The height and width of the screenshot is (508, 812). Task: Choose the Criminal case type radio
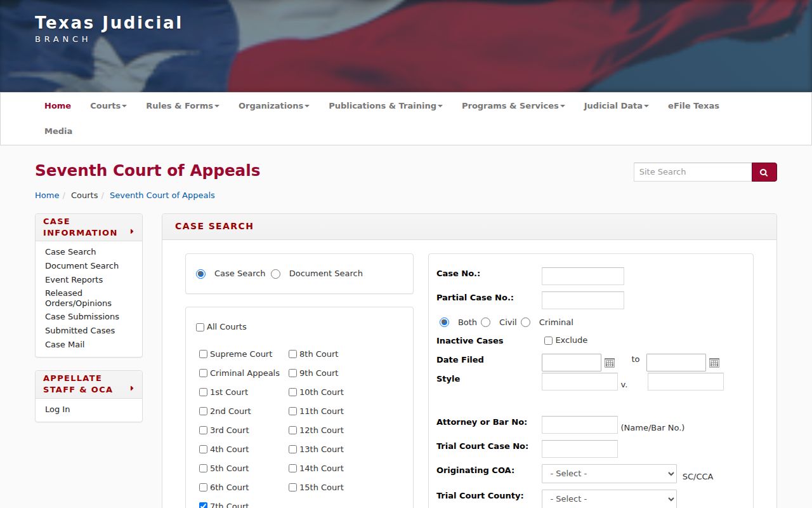click(525, 323)
